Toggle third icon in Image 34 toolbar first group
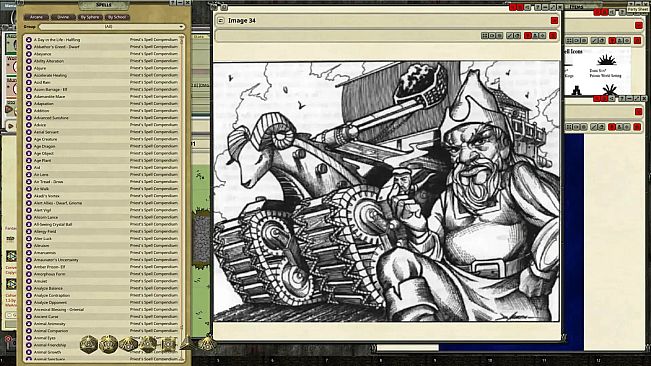651x366 pixels. coord(499,36)
